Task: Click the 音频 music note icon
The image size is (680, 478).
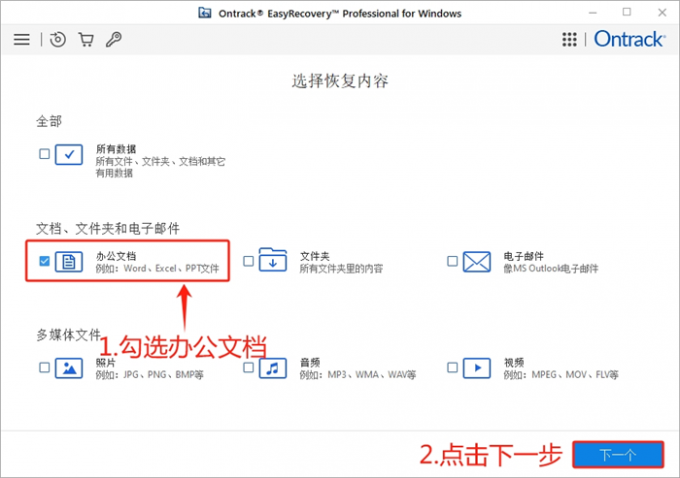Action: tap(273, 368)
